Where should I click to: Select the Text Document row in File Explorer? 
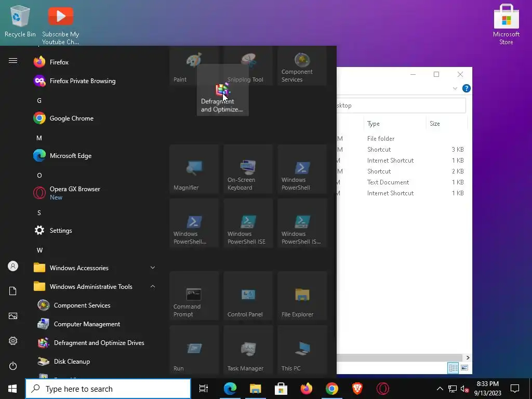402,182
